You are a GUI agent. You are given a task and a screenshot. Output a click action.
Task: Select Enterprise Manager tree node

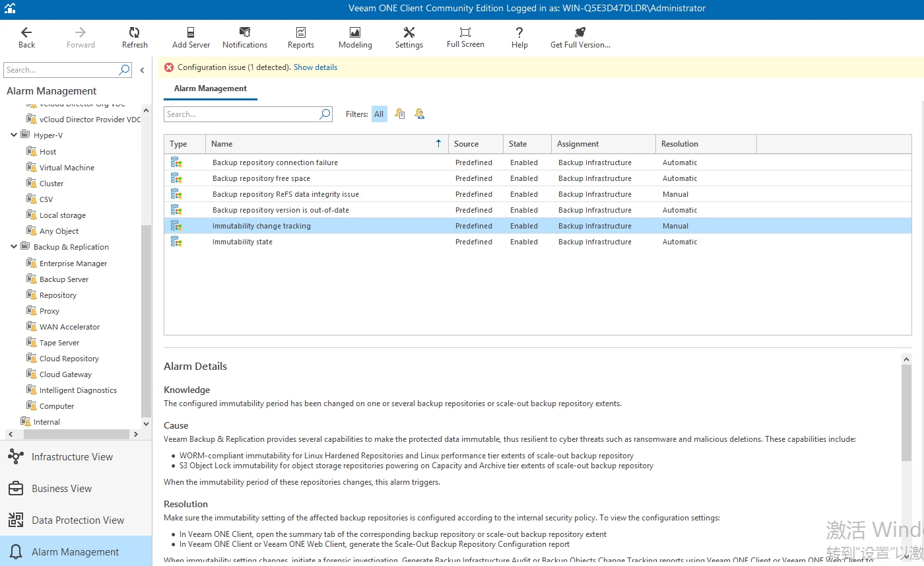click(73, 264)
